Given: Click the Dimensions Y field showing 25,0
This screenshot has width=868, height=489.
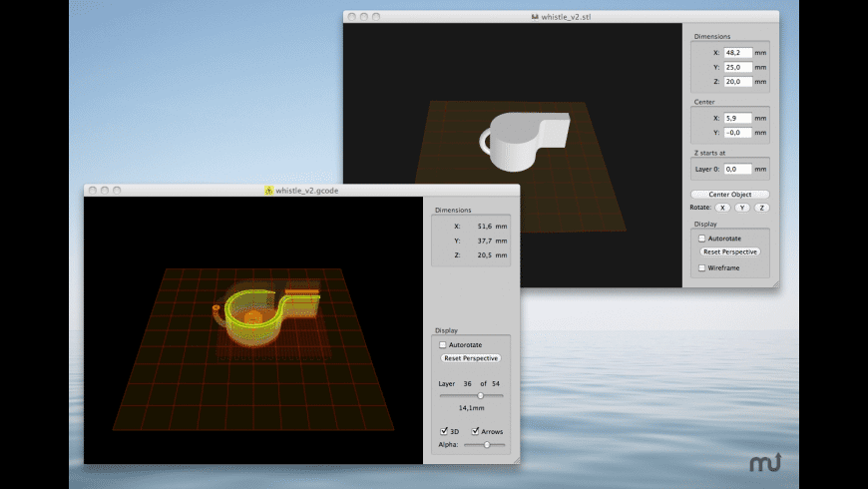Looking at the screenshot, I should click(x=738, y=67).
